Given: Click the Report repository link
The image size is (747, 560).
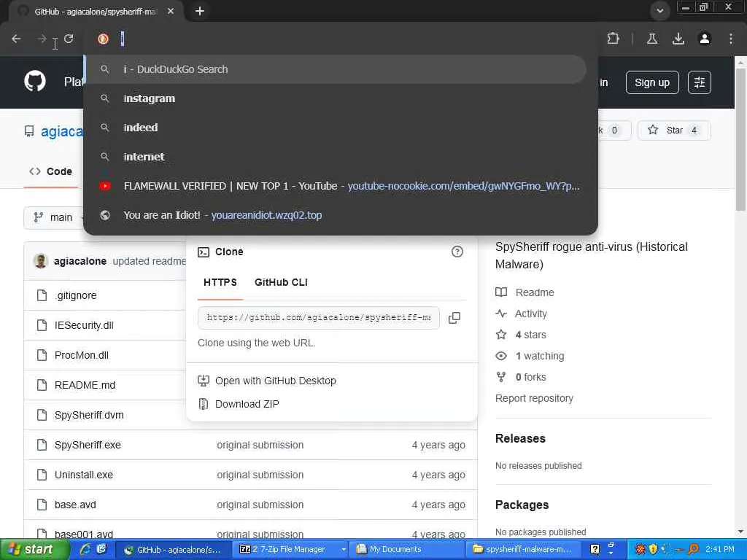Looking at the screenshot, I should 534,398.
